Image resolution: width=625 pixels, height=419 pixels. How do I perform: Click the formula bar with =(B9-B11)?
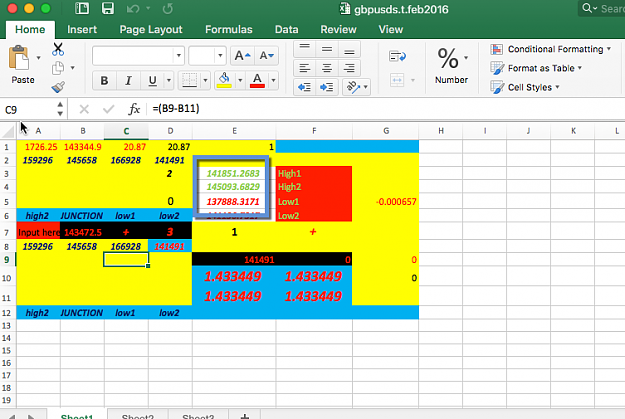tap(385, 108)
